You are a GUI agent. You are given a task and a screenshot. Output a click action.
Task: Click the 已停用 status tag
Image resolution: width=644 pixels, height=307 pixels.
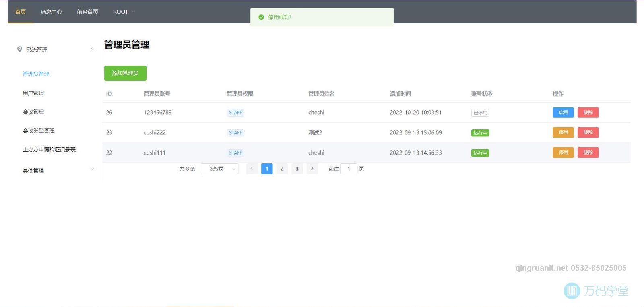[x=480, y=113]
